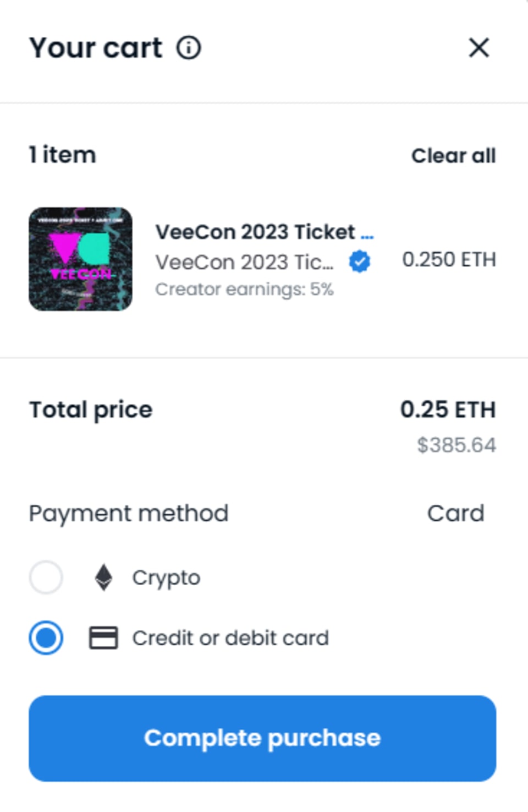Click the Card text beside Payment method
The height and width of the screenshot is (812, 528).
point(455,514)
